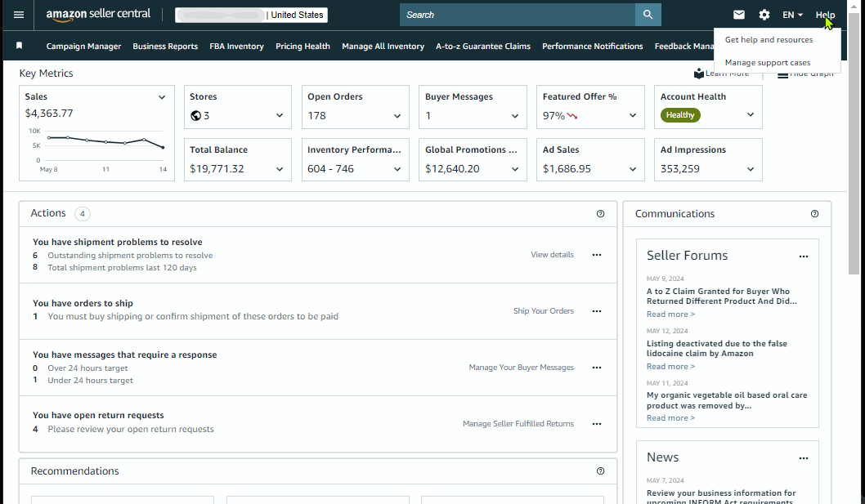Select Manage support cases menu item

tap(768, 62)
